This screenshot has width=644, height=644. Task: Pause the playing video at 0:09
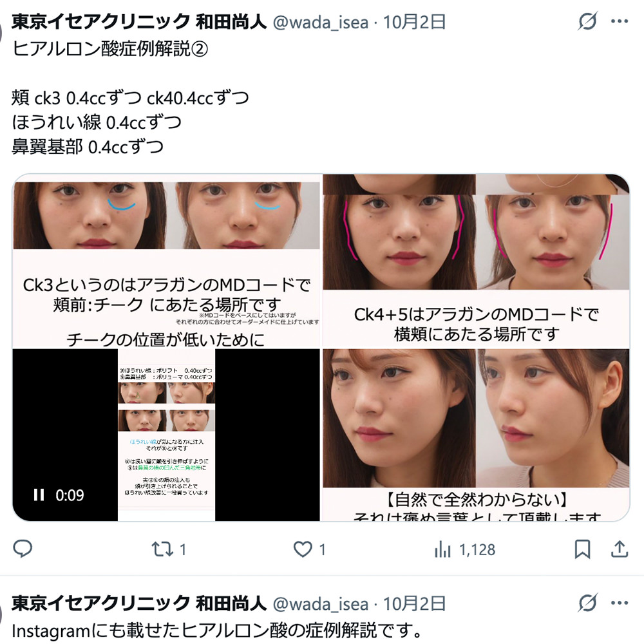tap(39, 495)
